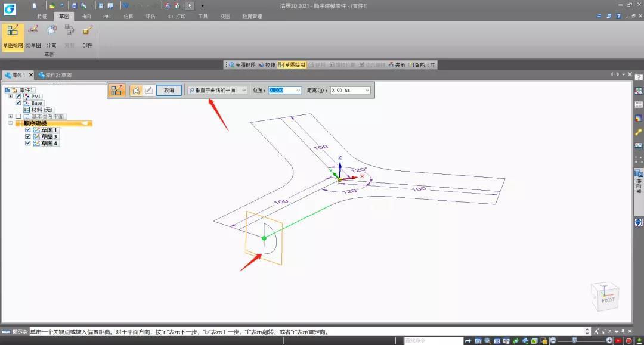Open the 位置 dropdown arrow
Viewport: 644px width, 345px height.
point(298,90)
